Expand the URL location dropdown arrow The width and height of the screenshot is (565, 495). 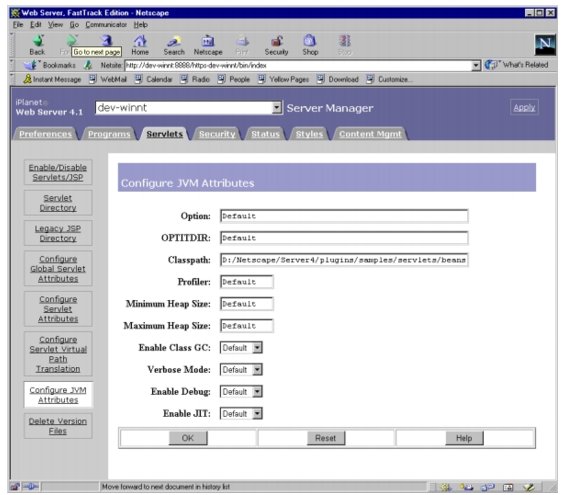point(476,65)
